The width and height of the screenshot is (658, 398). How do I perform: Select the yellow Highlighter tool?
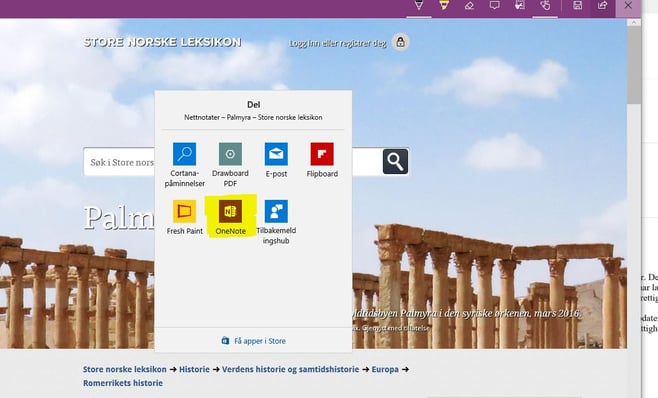[444, 6]
